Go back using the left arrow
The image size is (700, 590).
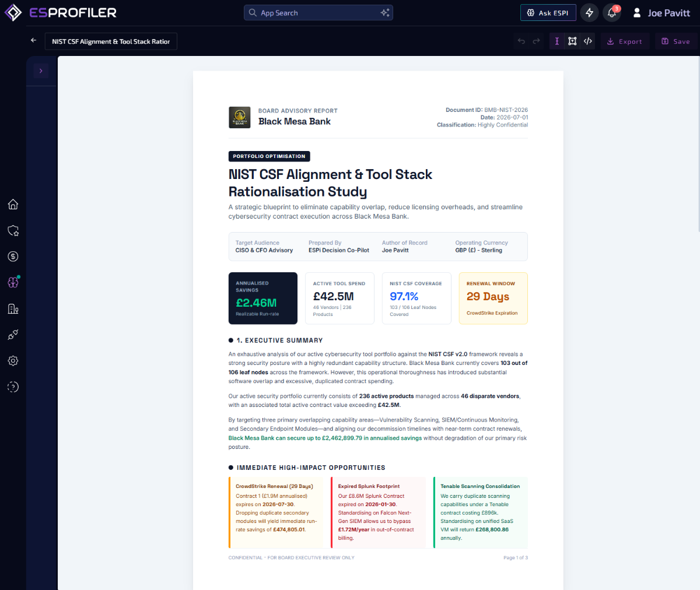pos(33,41)
